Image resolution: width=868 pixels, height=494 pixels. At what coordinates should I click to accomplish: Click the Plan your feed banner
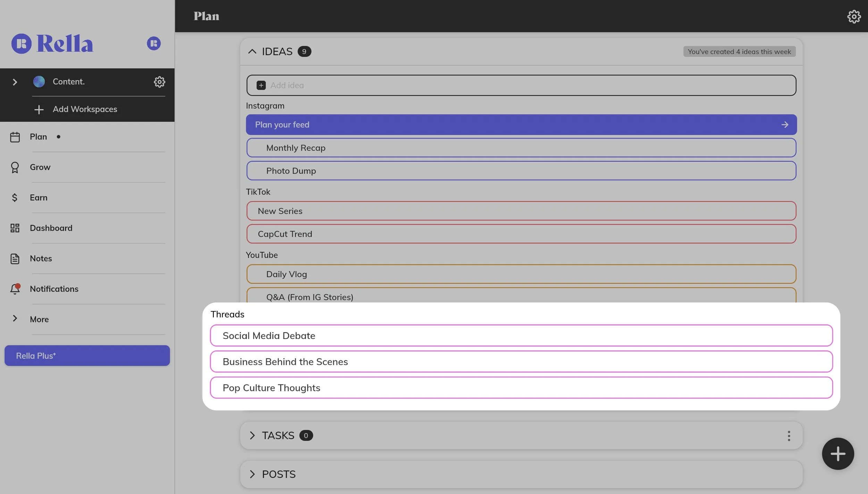[521, 125]
